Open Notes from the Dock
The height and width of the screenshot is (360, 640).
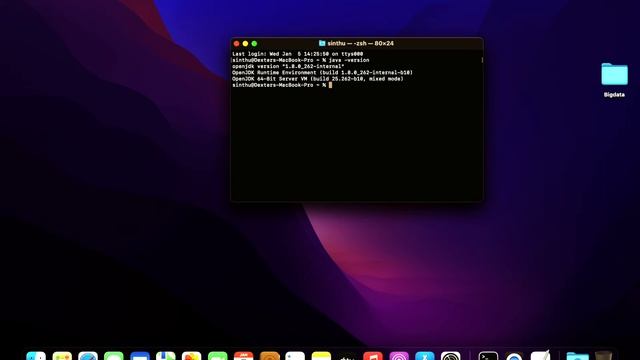click(321, 356)
